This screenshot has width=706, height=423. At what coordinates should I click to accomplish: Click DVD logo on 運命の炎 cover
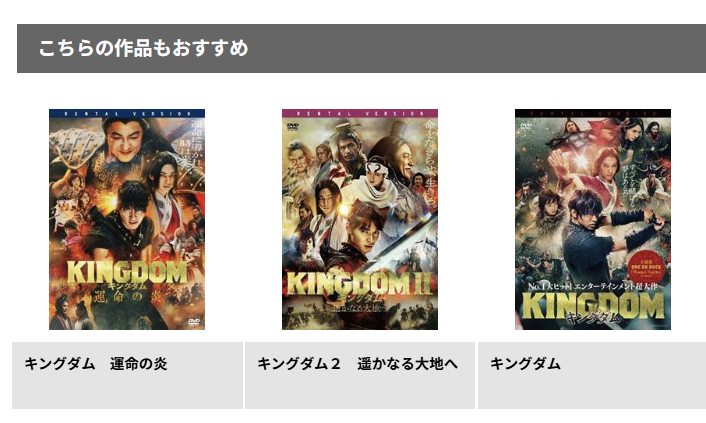pos(194,322)
